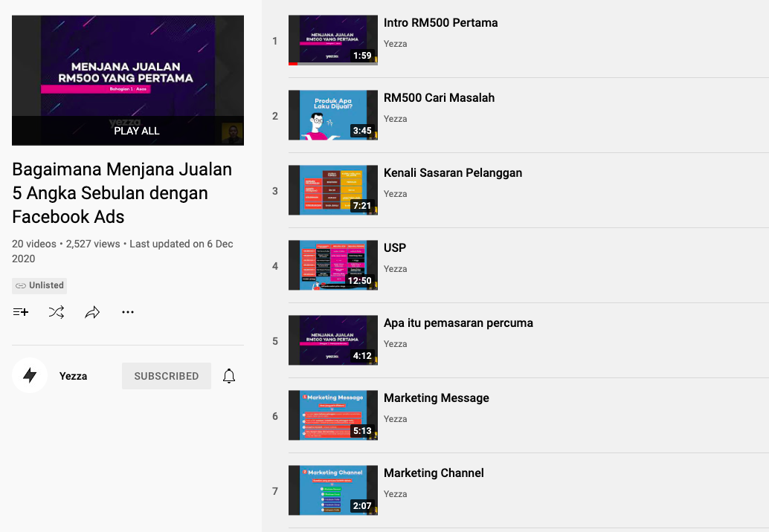Click the save playlist icon
Viewport: 769px width, 532px height.
tap(21, 312)
